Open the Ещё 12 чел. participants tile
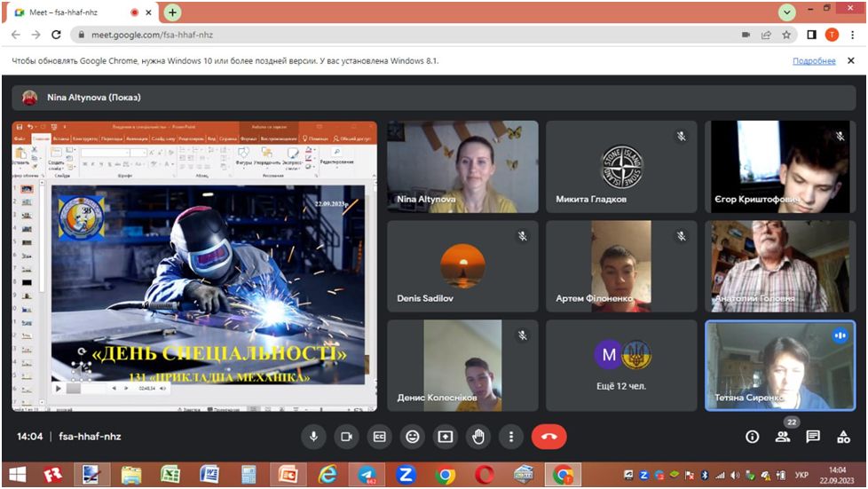The width and height of the screenshot is (868, 489). tap(621, 366)
